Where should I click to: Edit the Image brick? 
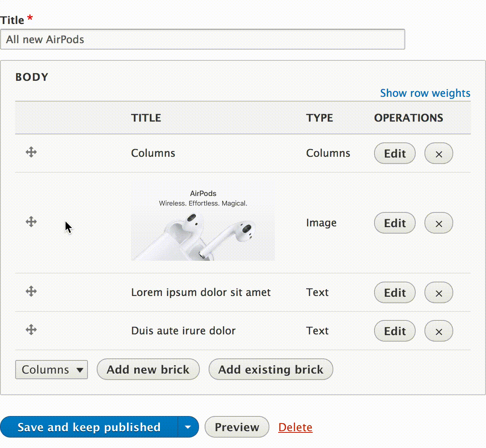pyautogui.click(x=394, y=223)
